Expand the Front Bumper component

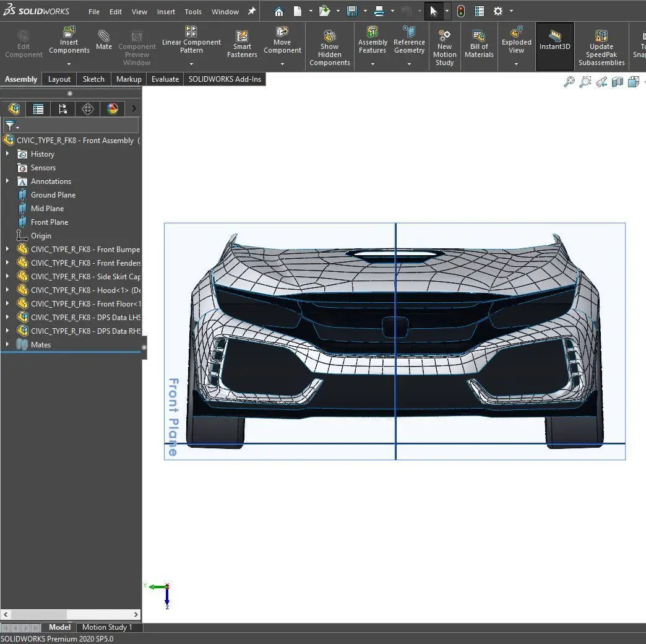tap(7, 249)
